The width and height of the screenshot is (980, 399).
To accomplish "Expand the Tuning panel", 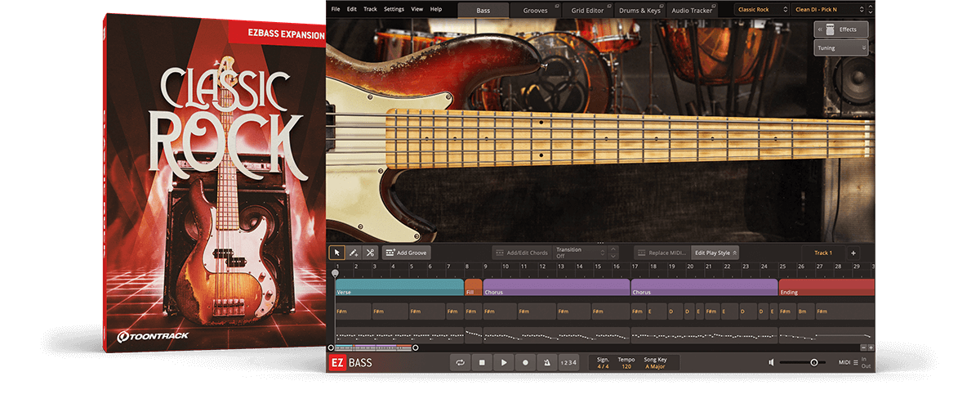I will click(x=841, y=48).
